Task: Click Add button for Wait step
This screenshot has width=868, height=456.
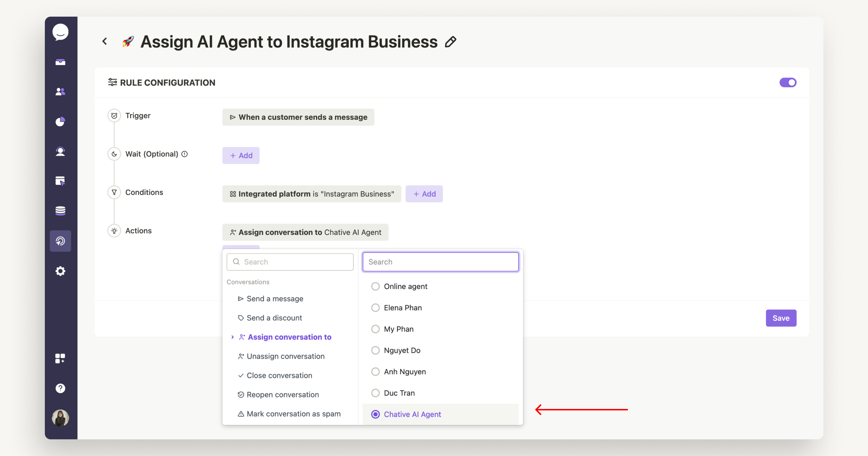Action: [x=241, y=156]
